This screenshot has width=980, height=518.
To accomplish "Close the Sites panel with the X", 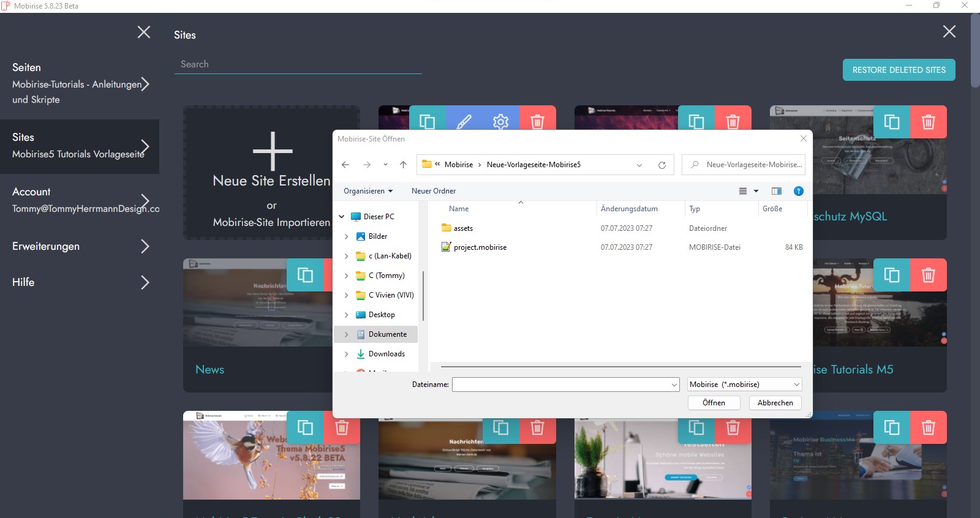I will click(x=949, y=31).
